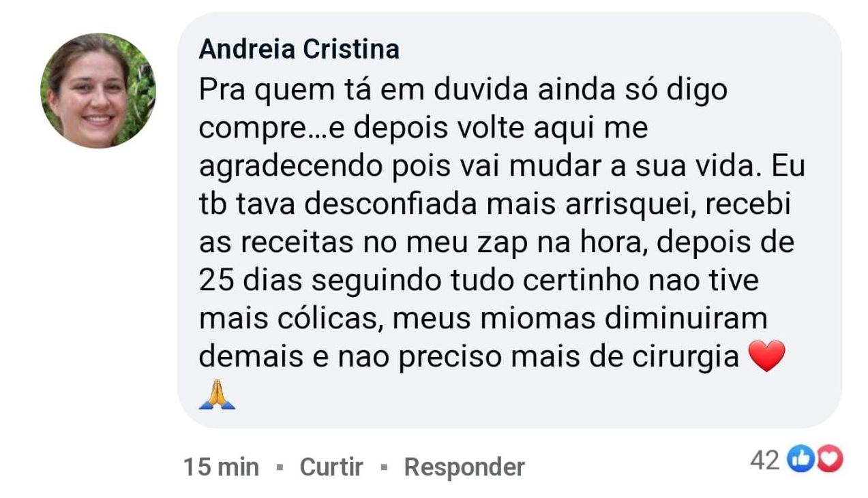Image resolution: width=868 pixels, height=498 pixels.
Task: View the 42 reactions count
Action: point(764,461)
